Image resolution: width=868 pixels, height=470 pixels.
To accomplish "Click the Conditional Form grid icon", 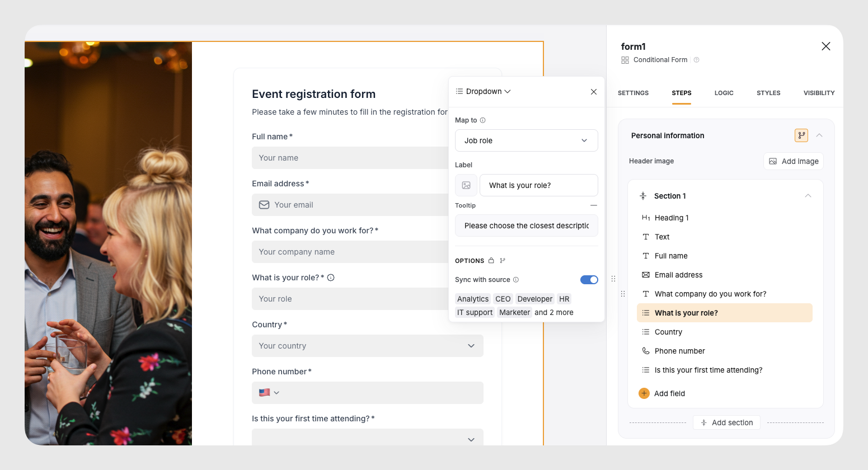I will (625, 60).
